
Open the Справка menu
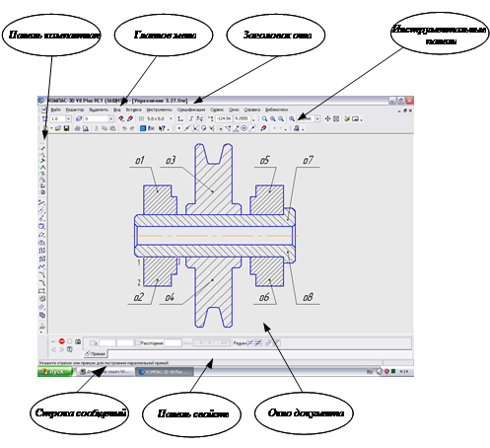(252, 110)
